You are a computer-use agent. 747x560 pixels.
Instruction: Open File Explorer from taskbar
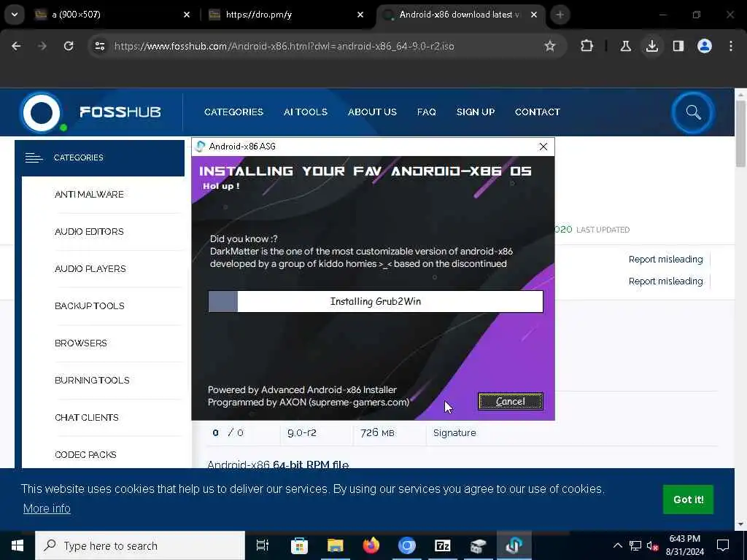pyautogui.click(x=335, y=545)
